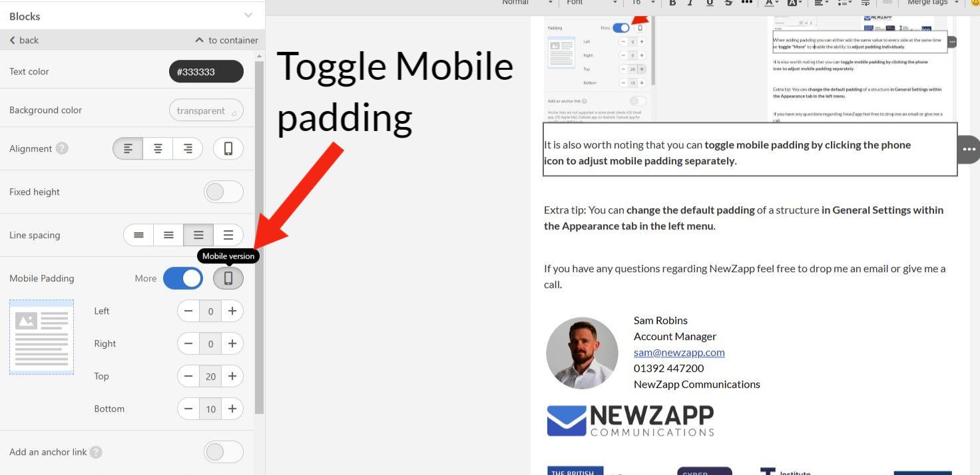Select right text alignment
980x475 pixels.
[188, 148]
